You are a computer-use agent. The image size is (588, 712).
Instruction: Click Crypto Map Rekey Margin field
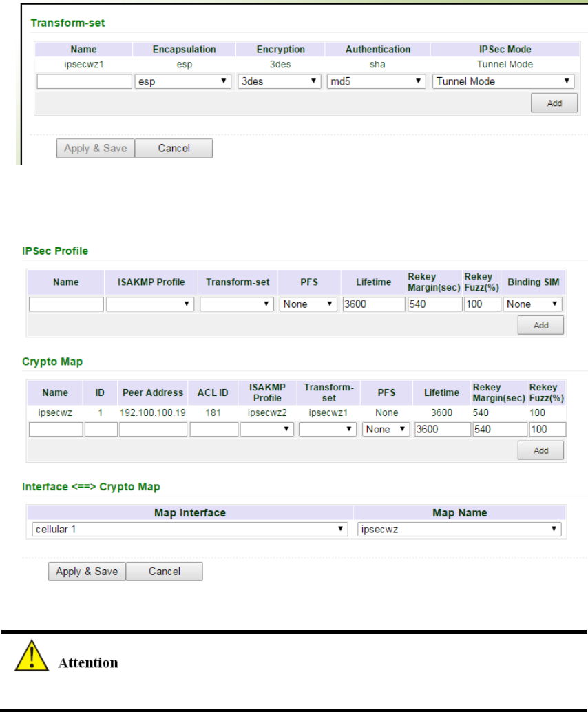[x=499, y=430]
